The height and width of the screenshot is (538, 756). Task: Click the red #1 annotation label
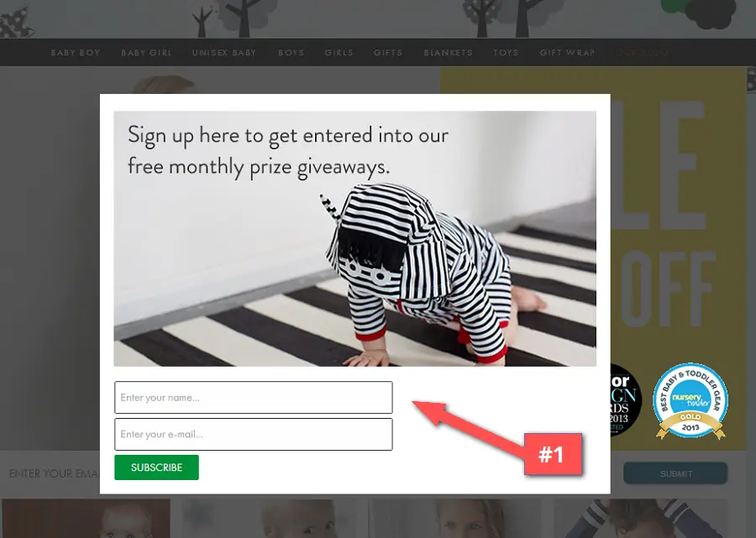click(553, 454)
